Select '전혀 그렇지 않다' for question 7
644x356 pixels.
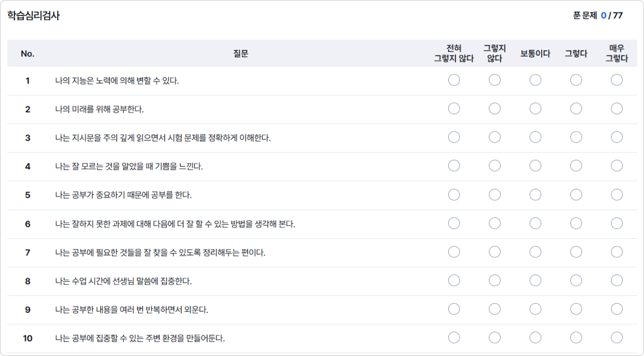pos(454,252)
